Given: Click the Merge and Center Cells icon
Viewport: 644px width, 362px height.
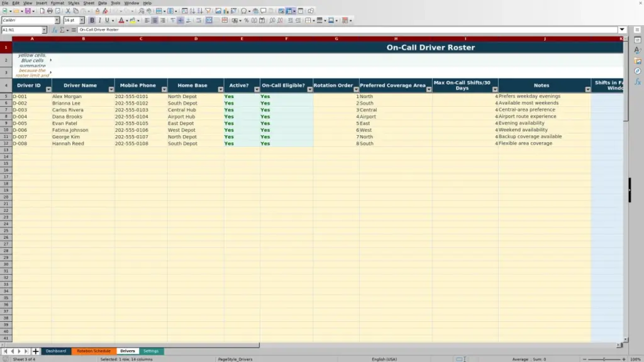Looking at the screenshot, I should pyautogui.click(x=209, y=20).
